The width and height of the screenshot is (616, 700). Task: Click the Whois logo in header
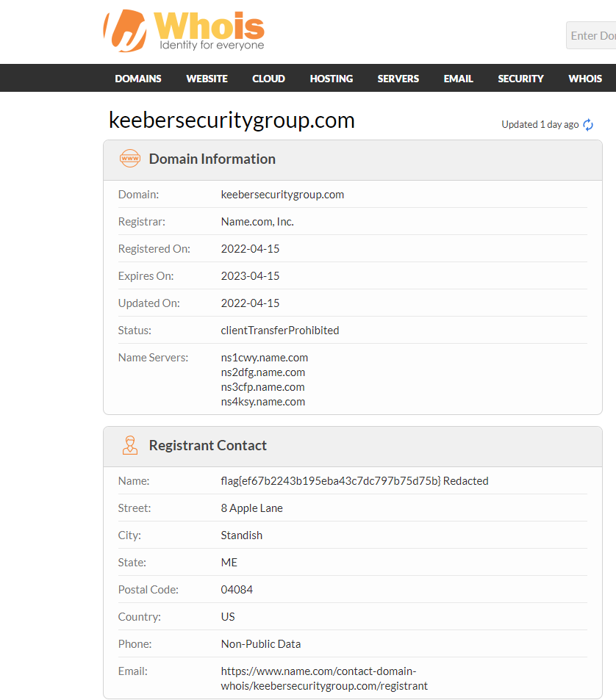point(184,32)
